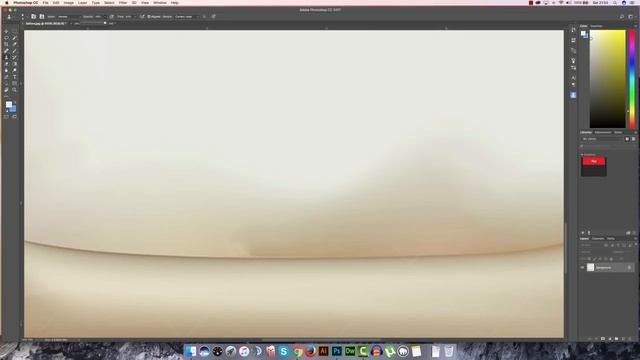Select the Crop tool

6,44
